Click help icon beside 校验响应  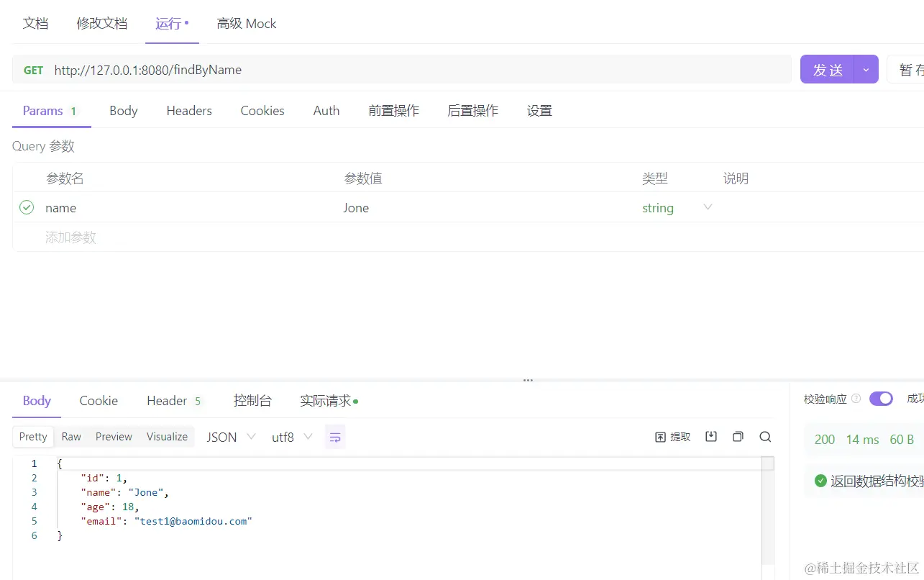(856, 399)
